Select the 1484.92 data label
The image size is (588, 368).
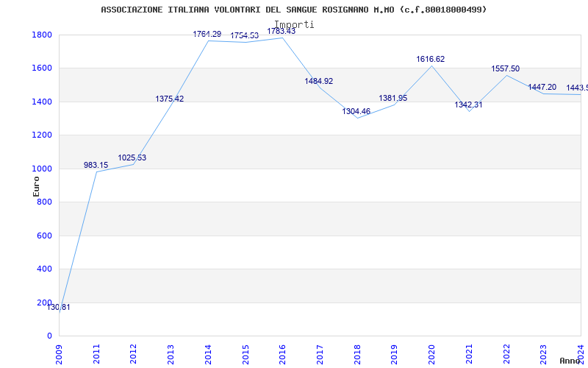pyautogui.click(x=319, y=81)
